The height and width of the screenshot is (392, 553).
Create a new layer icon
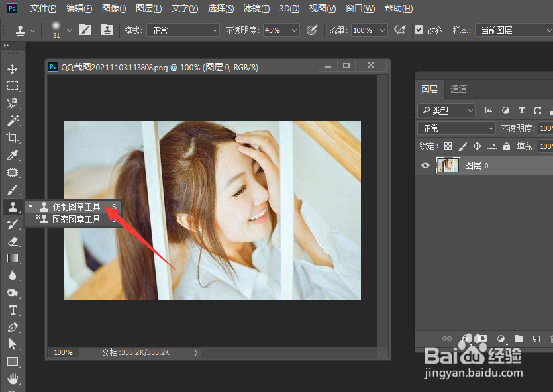(x=536, y=339)
